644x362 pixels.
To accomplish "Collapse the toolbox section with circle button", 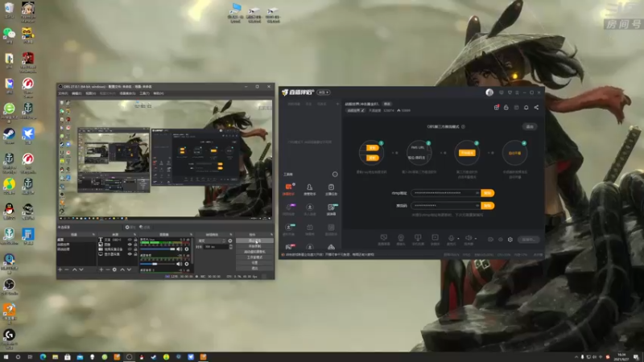I will coord(335,175).
